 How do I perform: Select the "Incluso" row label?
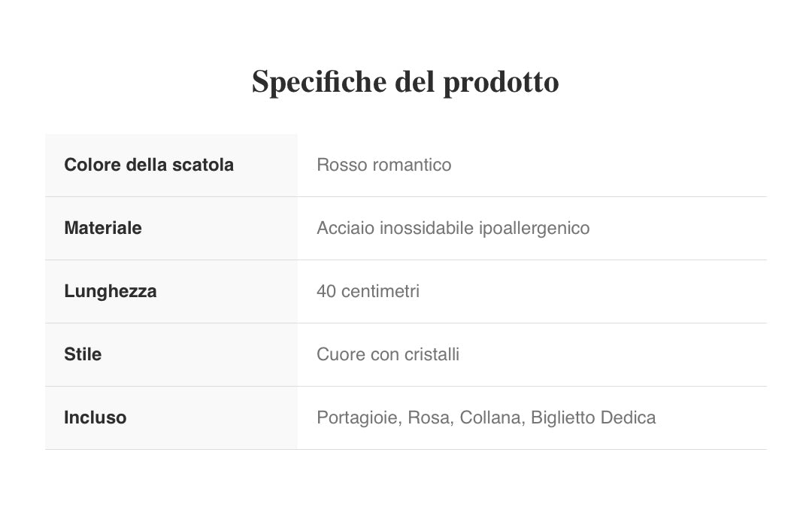coord(95,417)
